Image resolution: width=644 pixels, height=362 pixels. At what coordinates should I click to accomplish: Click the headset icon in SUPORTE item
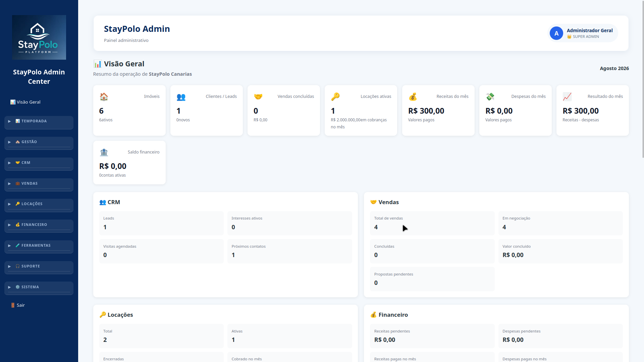(18, 266)
